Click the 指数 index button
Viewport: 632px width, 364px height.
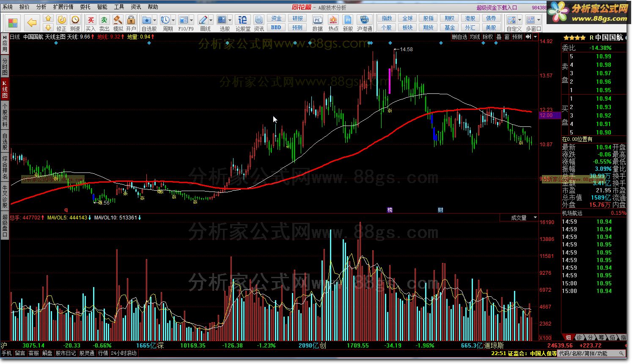[x=387, y=19]
